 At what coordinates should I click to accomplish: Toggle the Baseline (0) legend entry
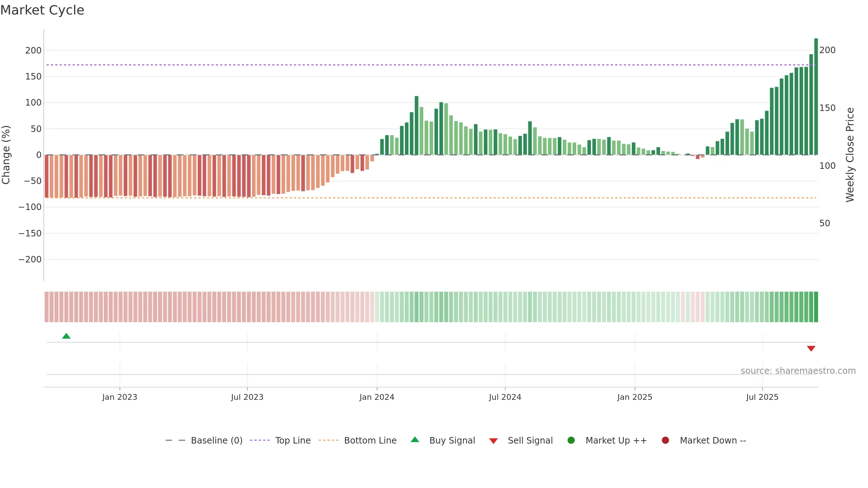204,441
